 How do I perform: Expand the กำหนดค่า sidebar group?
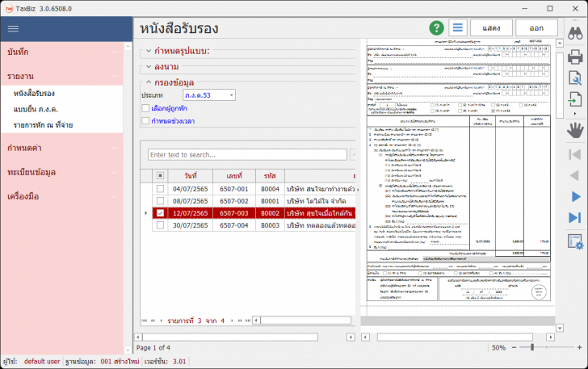[62, 148]
